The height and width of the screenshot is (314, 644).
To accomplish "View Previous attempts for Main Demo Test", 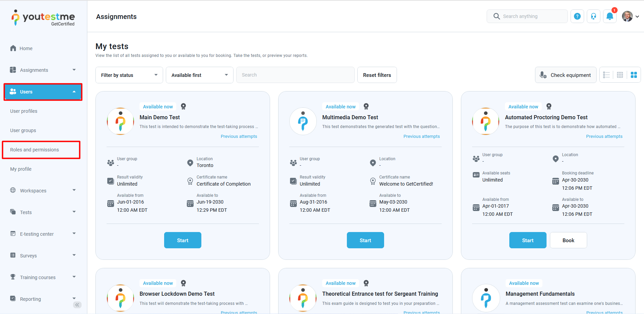I will pyautogui.click(x=239, y=137).
